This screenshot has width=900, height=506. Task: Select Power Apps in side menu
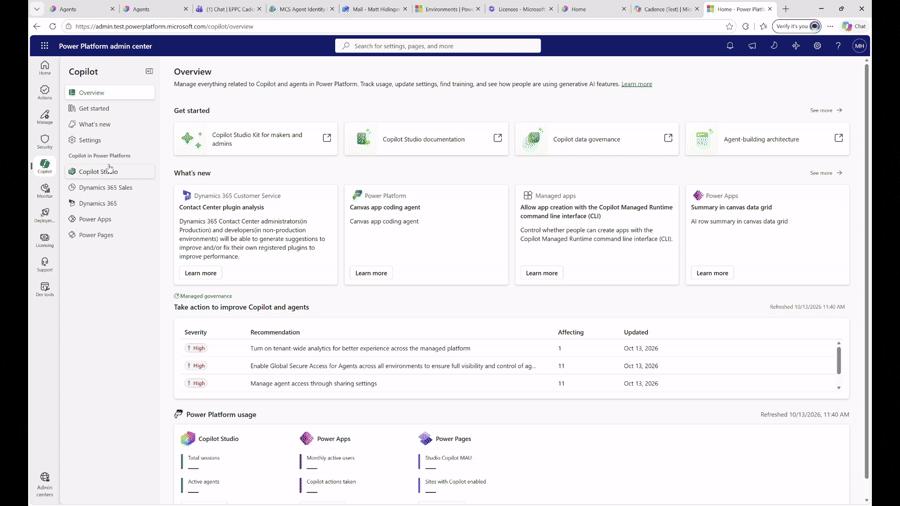(110, 219)
